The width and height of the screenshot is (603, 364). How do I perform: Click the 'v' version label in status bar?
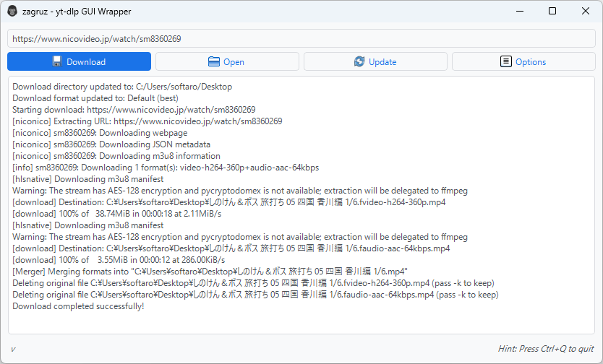[13, 350]
